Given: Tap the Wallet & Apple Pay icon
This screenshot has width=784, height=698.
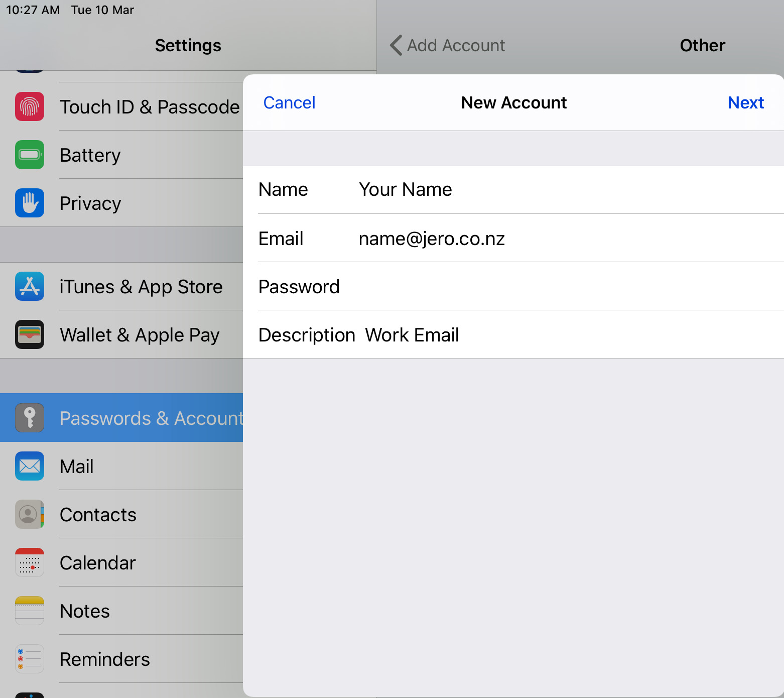Looking at the screenshot, I should coord(30,334).
